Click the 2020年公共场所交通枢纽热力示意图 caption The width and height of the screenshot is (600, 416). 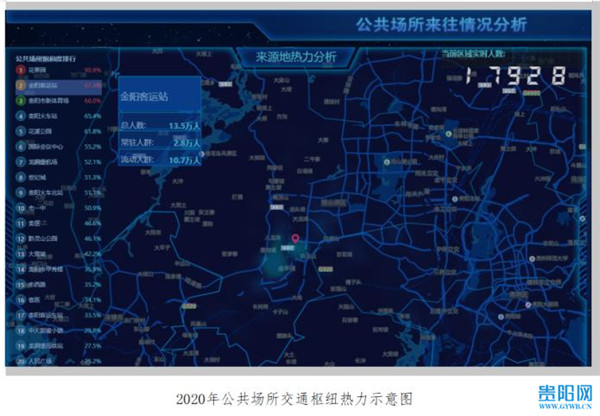(294, 399)
